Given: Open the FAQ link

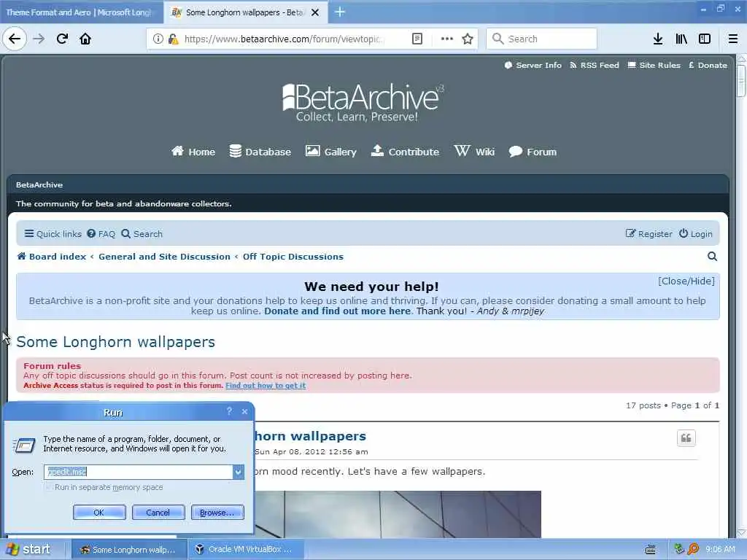Looking at the screenshot, I should [x=101, y=234].
